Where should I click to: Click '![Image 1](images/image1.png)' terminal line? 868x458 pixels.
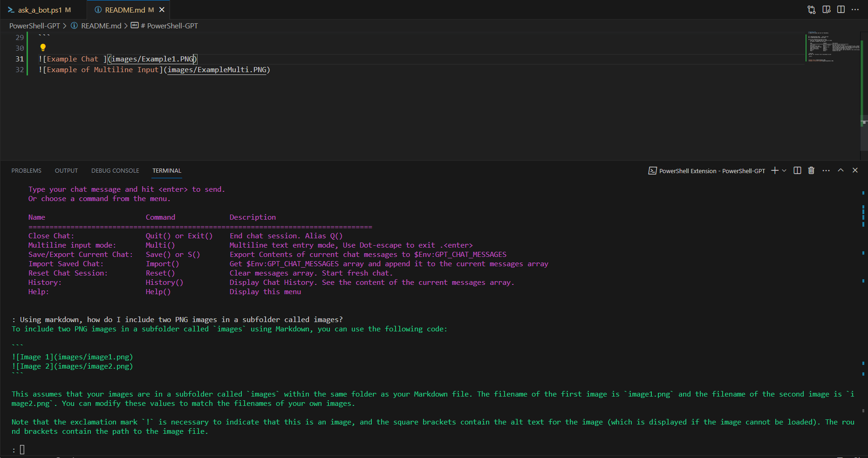[72, 357]
